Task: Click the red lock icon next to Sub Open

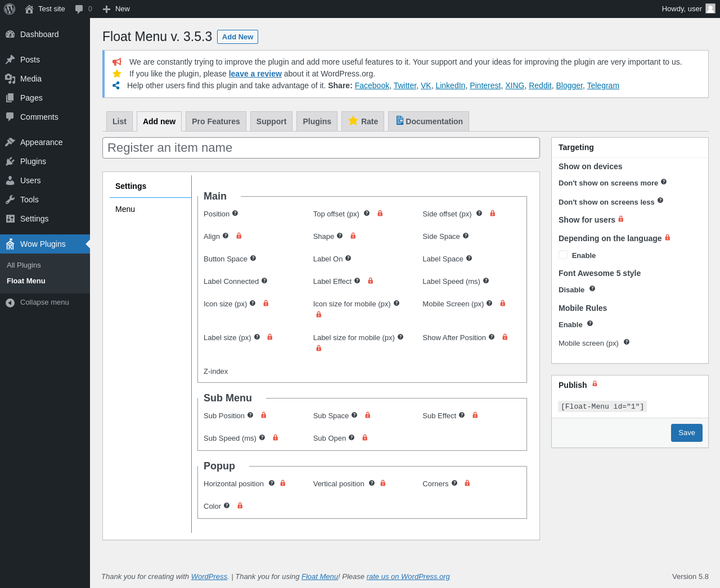Action: coord(365,437)
